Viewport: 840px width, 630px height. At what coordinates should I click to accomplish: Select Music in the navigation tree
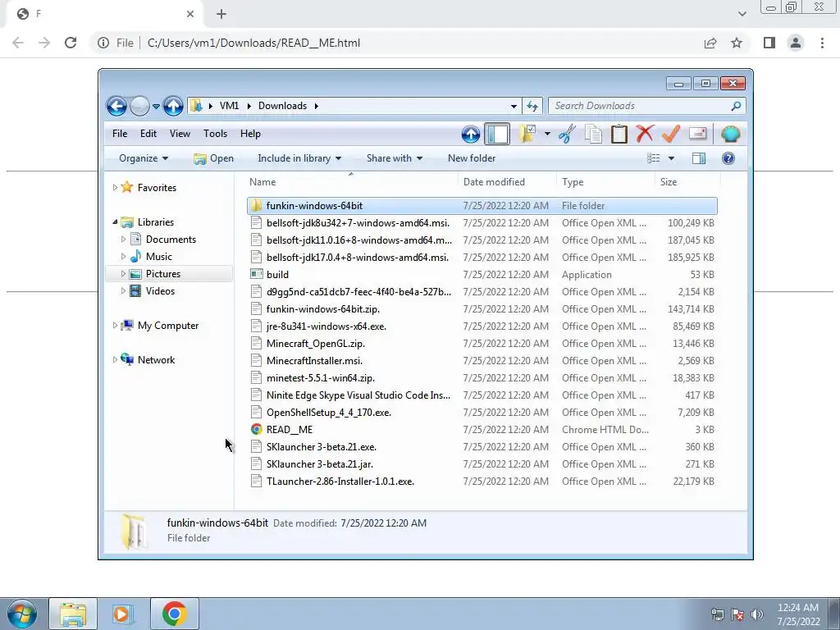158,257
